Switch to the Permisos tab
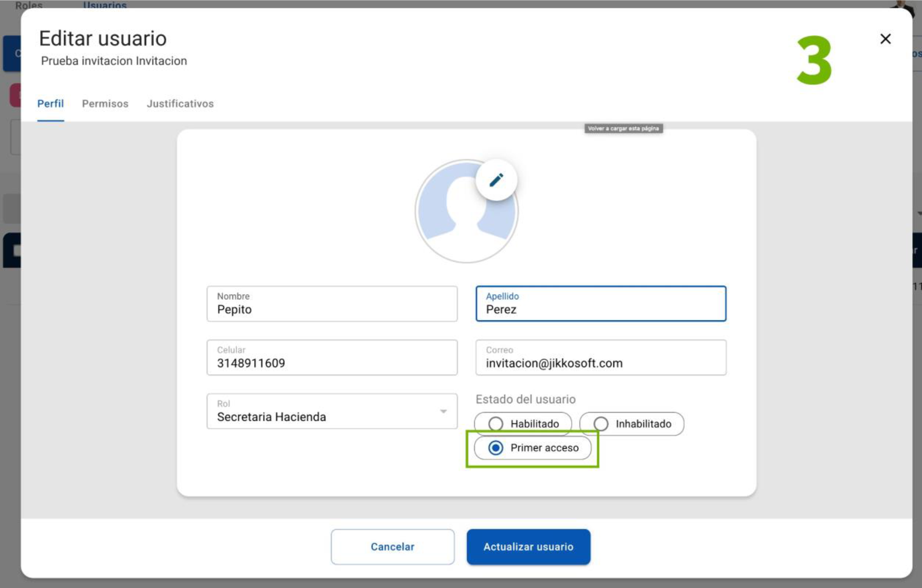Screen dimensions: 922x588 [105, 104]
